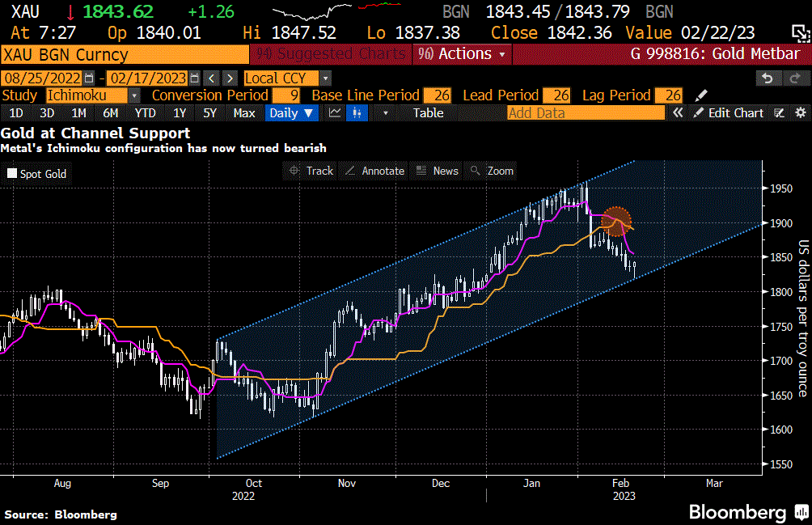The width and height of the screenshot is (812, 525).
Task: Open the Actions dropdown menu
Action: [x=462, y=54]
